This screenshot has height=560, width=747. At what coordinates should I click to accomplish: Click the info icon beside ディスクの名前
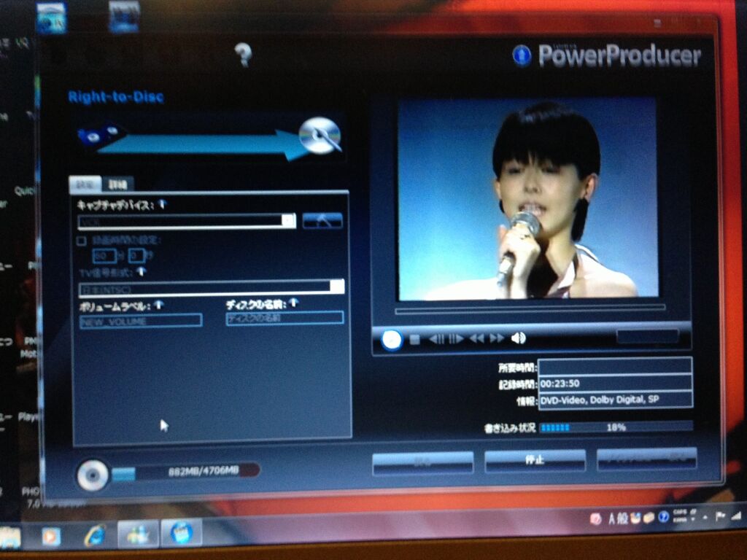[x=293, y=302]
